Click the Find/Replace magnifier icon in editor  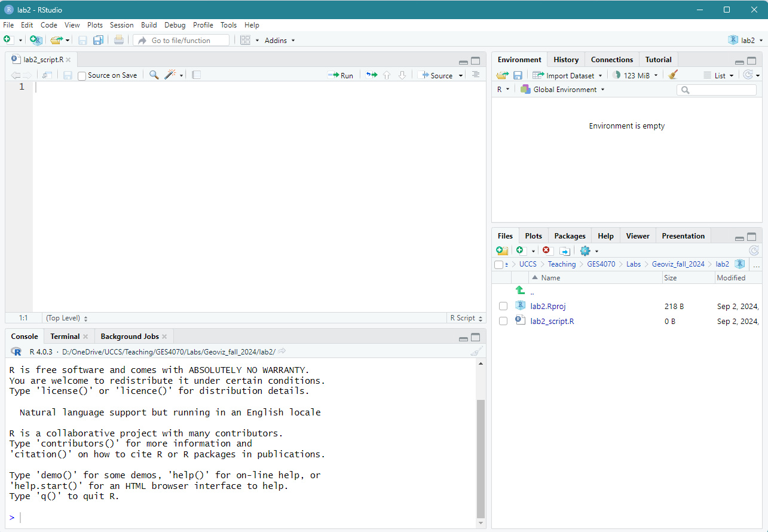(154, 75)
